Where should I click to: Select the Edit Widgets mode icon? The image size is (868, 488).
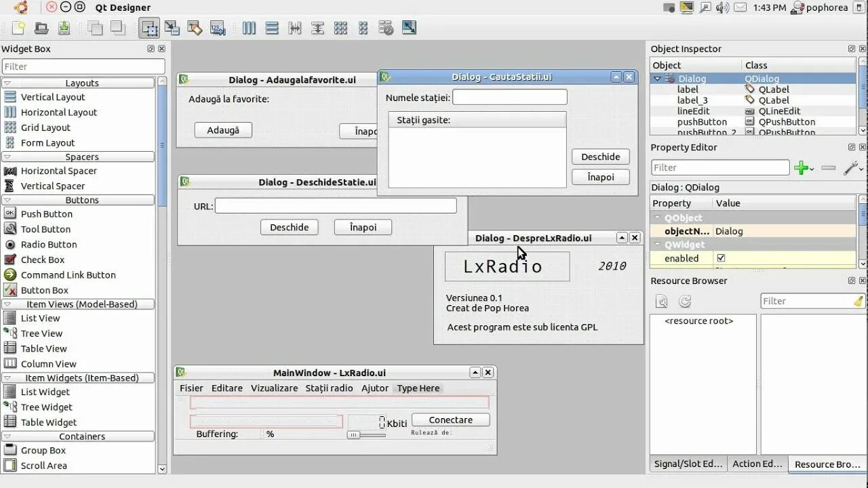point(149,28)
